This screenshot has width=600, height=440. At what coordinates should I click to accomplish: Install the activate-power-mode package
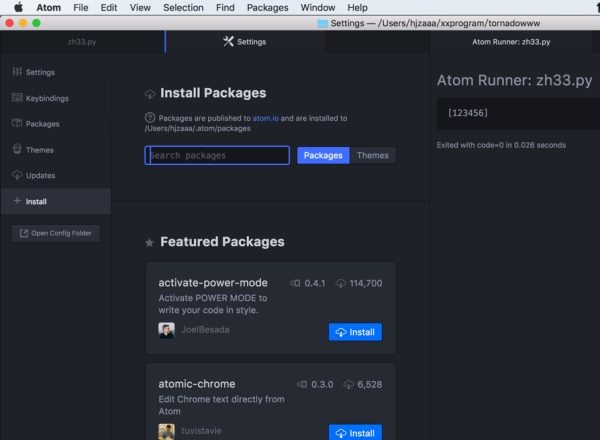coord(355,332)
